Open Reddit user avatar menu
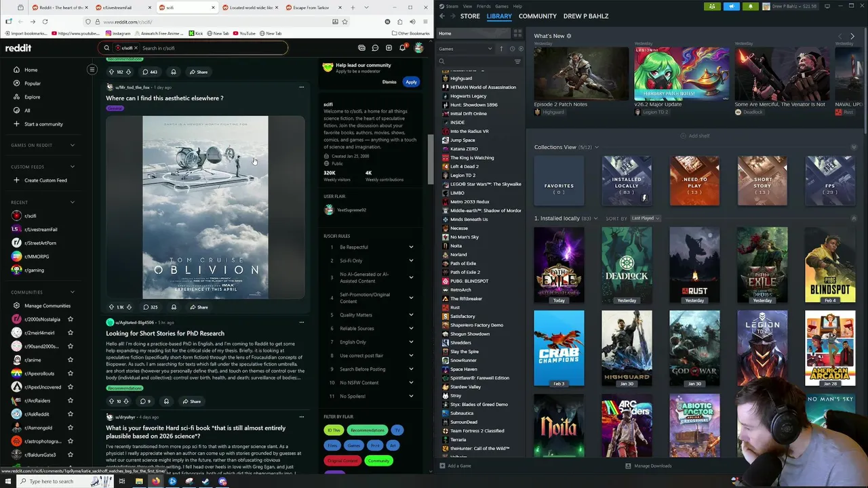Viewport: 868px width, 488px height. [x=418, y=48]
